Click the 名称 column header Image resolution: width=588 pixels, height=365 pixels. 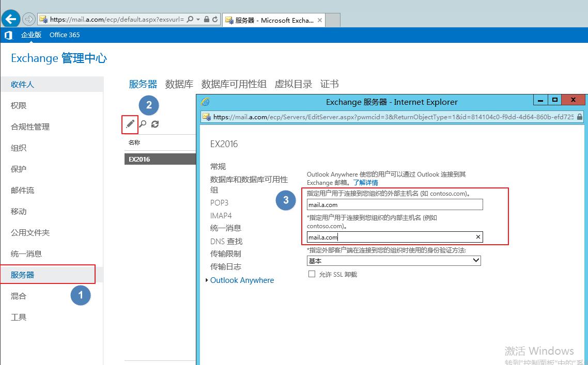pos(134,142)
